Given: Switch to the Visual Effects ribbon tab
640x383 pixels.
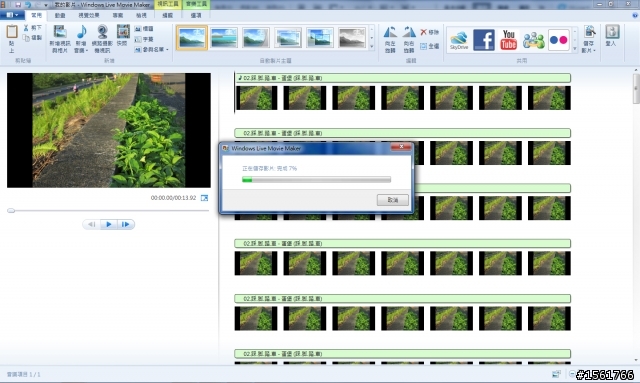Looking at the screenshot, I should [89, 15].
